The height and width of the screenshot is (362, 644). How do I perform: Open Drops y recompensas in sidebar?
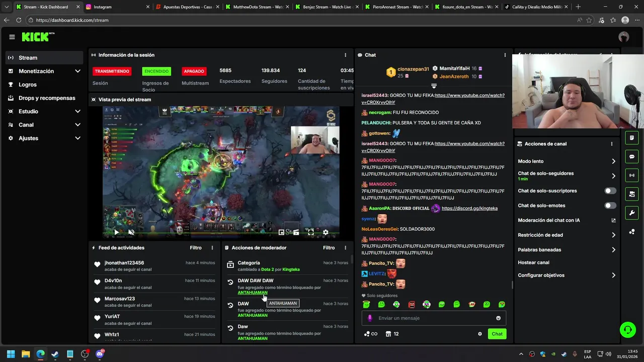pos(44,98)
